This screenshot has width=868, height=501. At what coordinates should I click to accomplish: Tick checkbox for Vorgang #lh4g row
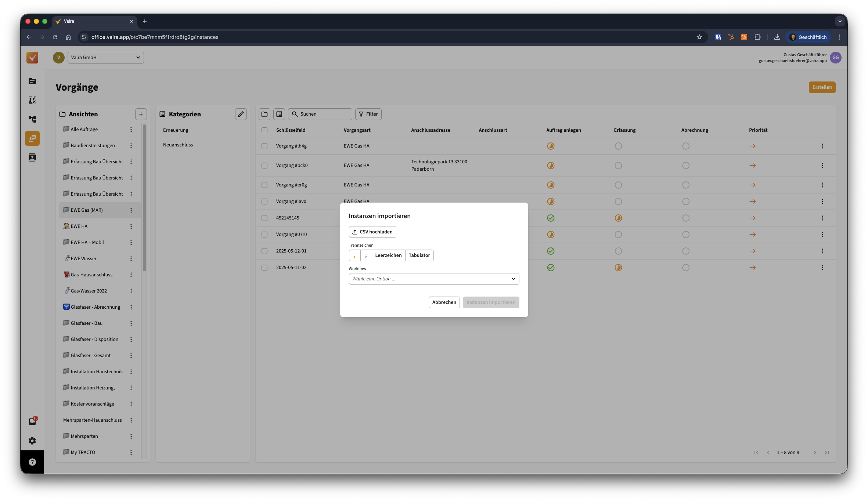[x=264, y=146]
